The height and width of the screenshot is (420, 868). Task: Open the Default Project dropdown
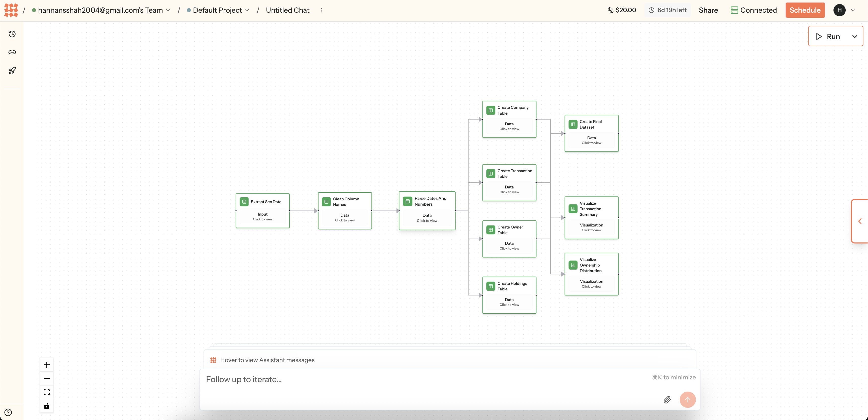218,10
